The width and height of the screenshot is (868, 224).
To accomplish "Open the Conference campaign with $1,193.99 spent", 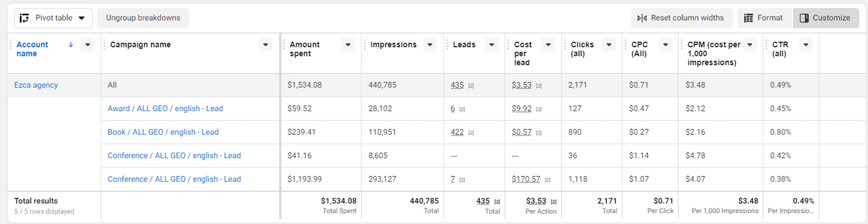I will tap(174, 179).
